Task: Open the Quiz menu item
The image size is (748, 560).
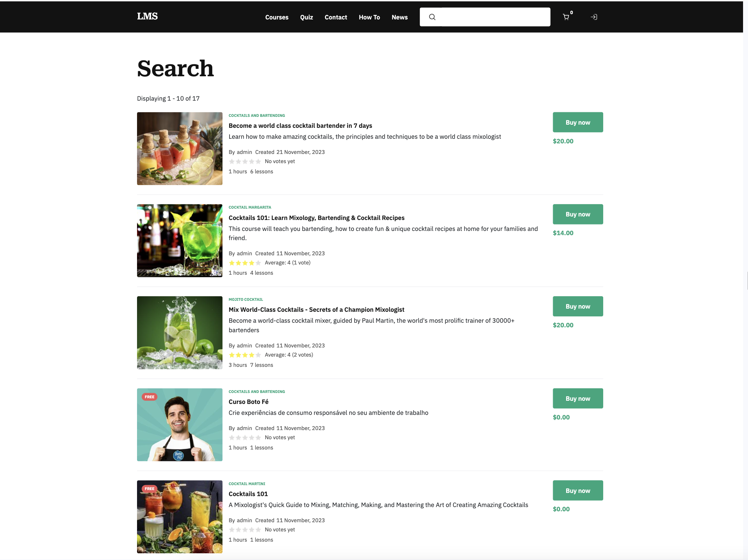Action: [307, 17]
